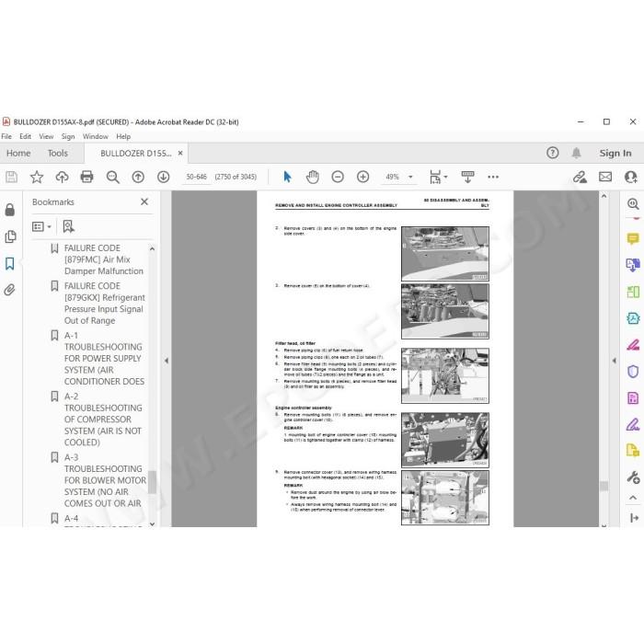
Task: Zoom in with the plus icon
Action: point(363,177)
